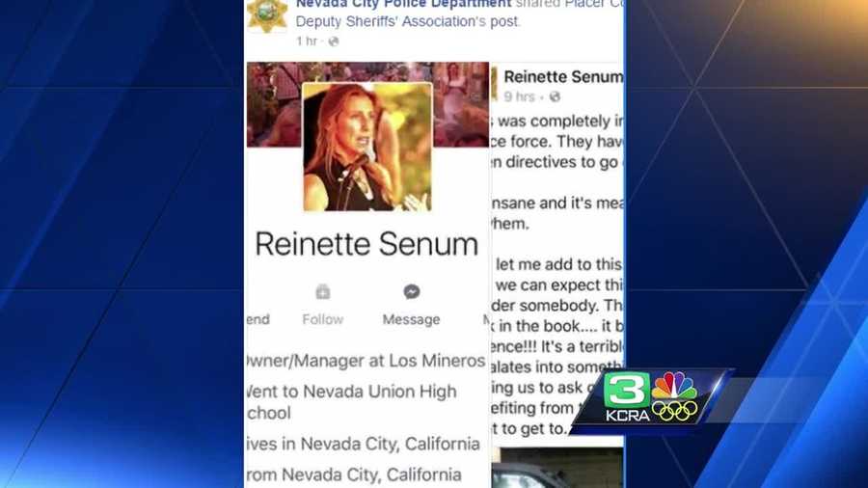This screenshot has height=488, width=868.
Task: Open the Reinette Senum profile photo
Action: pos(367,147)
